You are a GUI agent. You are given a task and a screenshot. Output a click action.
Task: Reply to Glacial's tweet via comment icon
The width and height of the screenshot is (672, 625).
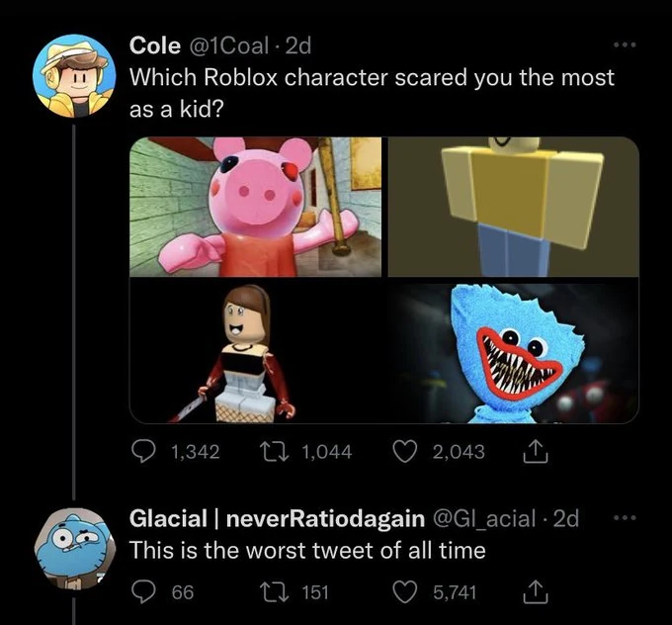coord(144,591)
